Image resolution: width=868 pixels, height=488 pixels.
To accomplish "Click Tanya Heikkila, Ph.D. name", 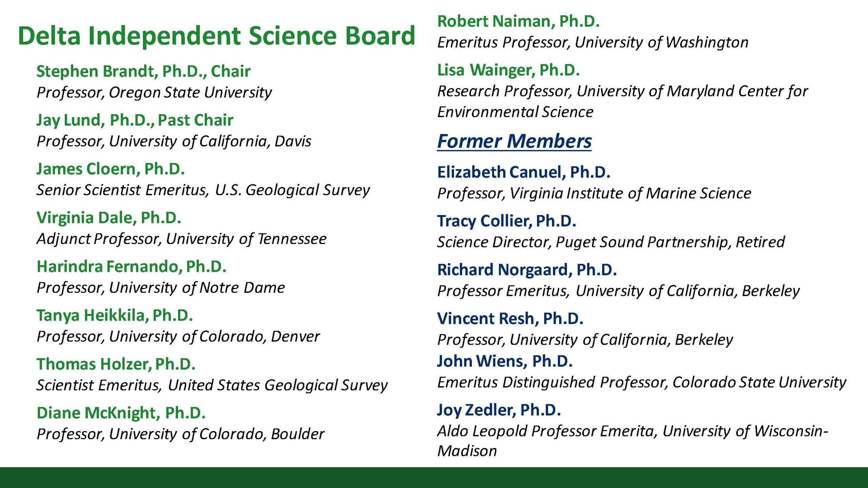I will [115, 316].
